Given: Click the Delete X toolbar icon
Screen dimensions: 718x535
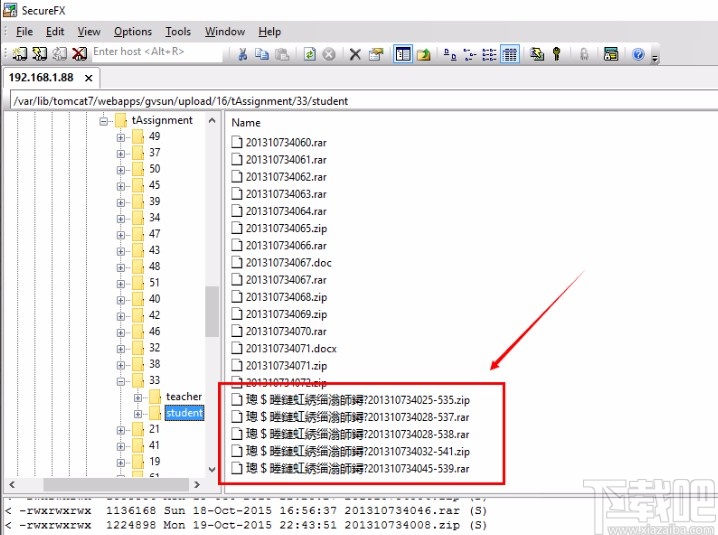Looking at the screenshot, I should coord(354,53).
